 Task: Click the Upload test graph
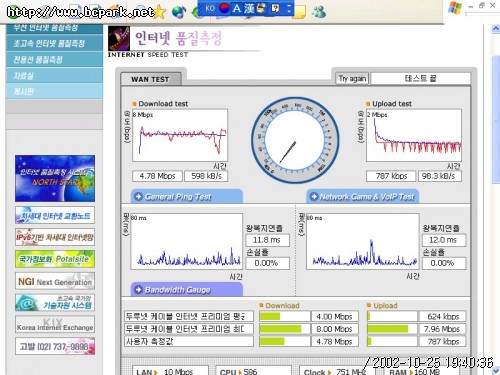[x=414, y=135]
